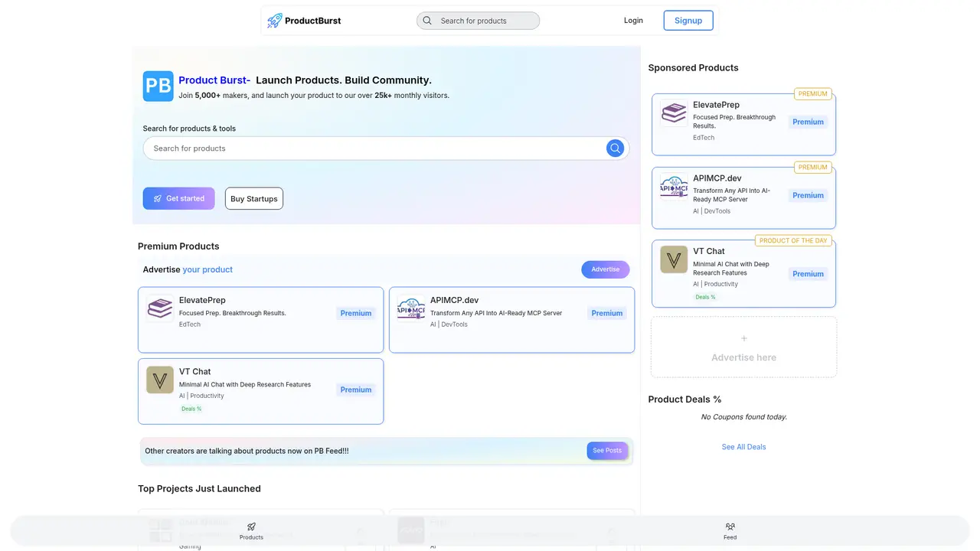Screen dimensions: 980x551
Task: Click VT Chat logo in Sponsored Products
Action: tap(675, 259)
